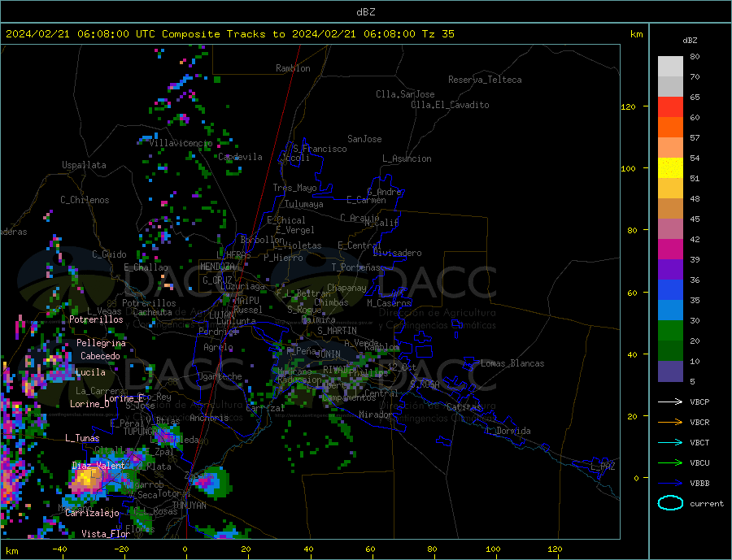Select the purple 36-39 dBZ color swatch
The width and height of the screenshot is (732, 560).
coord(670,270)
